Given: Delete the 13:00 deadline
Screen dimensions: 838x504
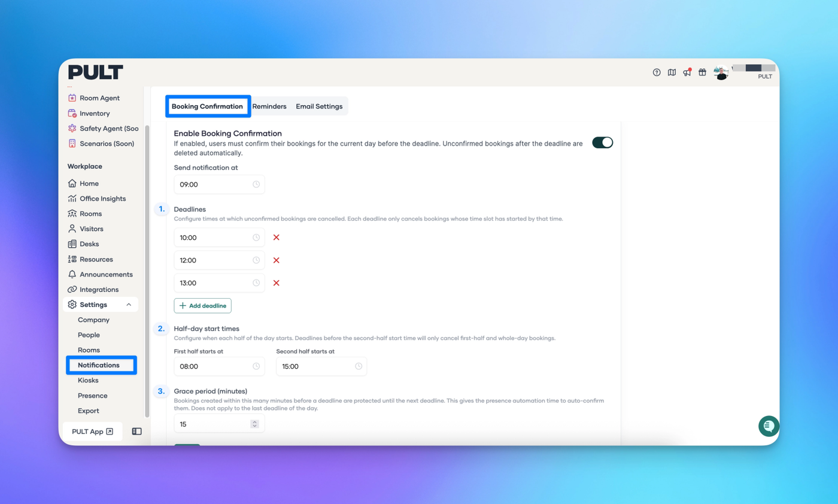Looking at the screenshot, I should pos(277,283).
